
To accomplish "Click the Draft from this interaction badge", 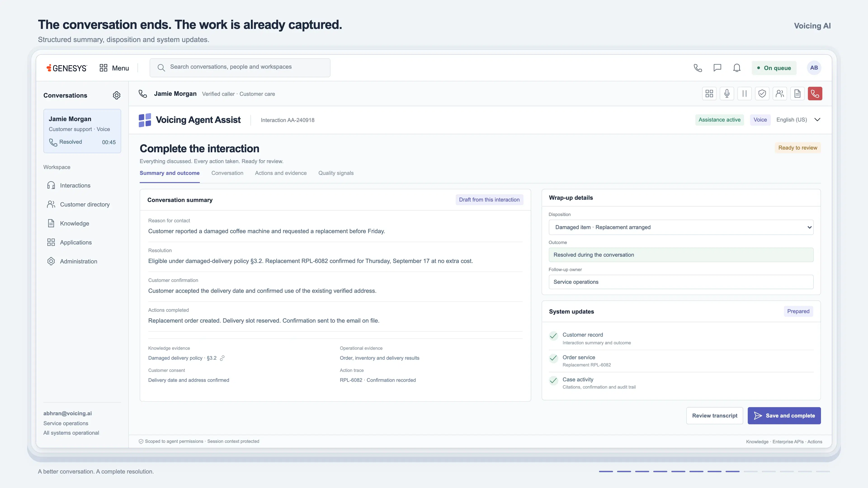I will coord(489,200).
